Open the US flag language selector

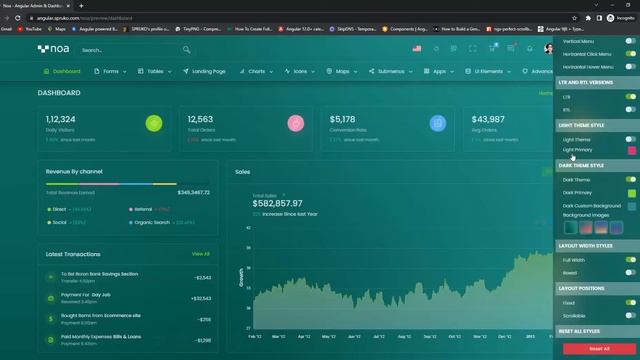417,49
